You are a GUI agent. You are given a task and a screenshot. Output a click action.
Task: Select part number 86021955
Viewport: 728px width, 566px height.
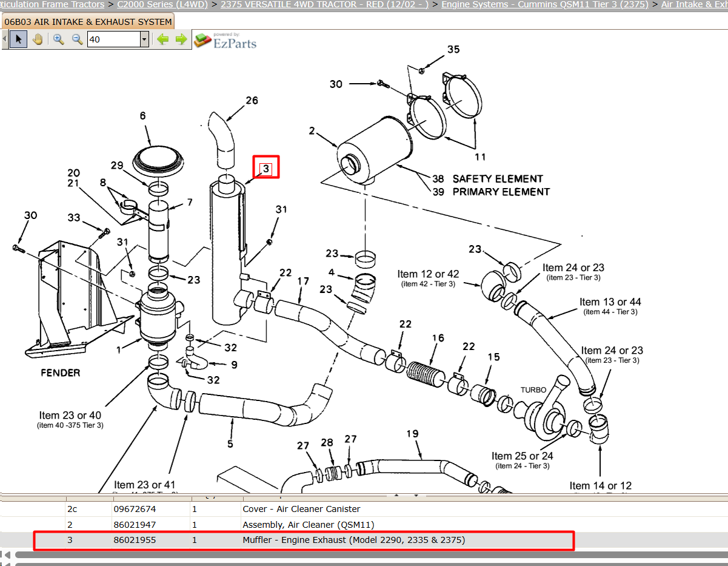pyautogui.click(x=135, y=540)
